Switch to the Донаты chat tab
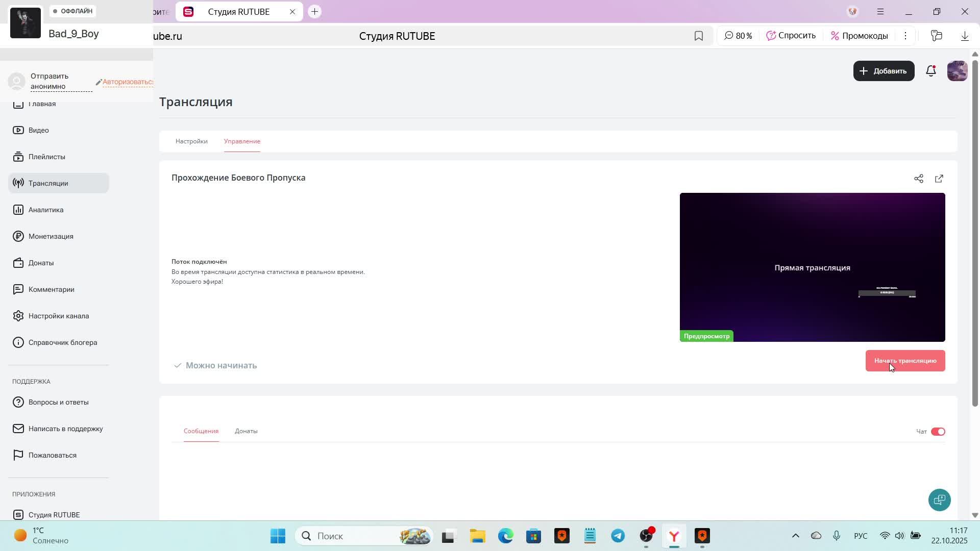 click(246, 431)
